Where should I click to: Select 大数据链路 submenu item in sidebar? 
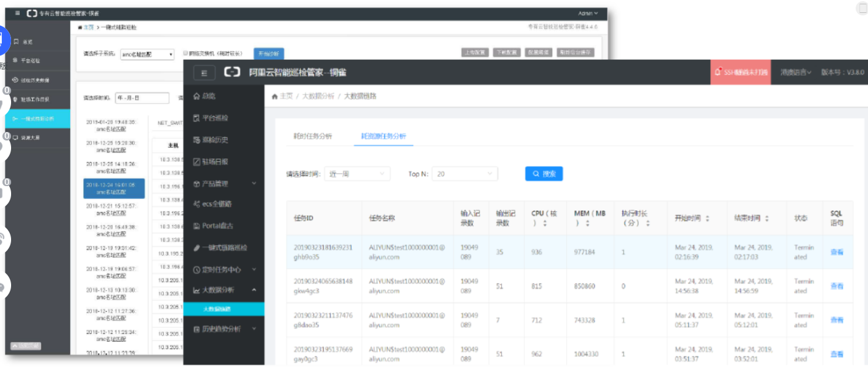pyautogui.click(x=224, y=309)
